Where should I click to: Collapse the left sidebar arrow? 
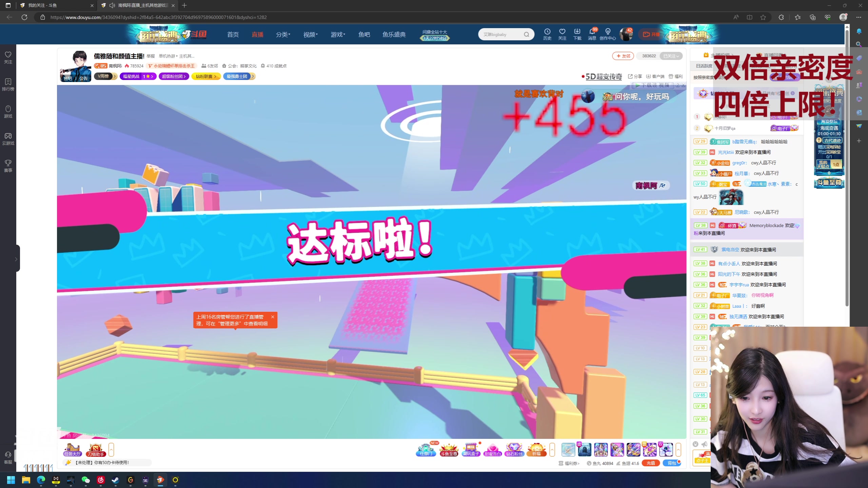coord(17,259)
